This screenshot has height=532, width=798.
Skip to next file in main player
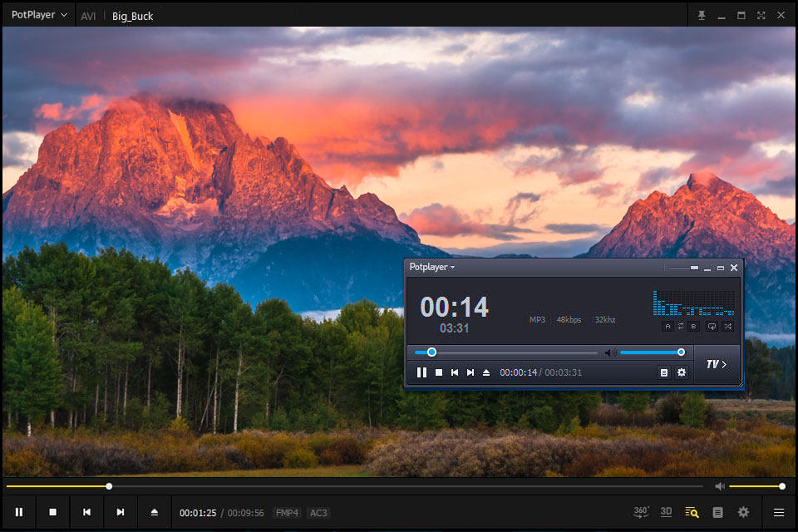click(120, 512)
